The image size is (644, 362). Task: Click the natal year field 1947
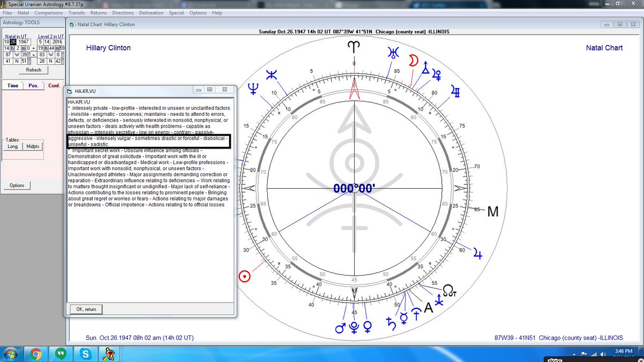tap(24, 42)
